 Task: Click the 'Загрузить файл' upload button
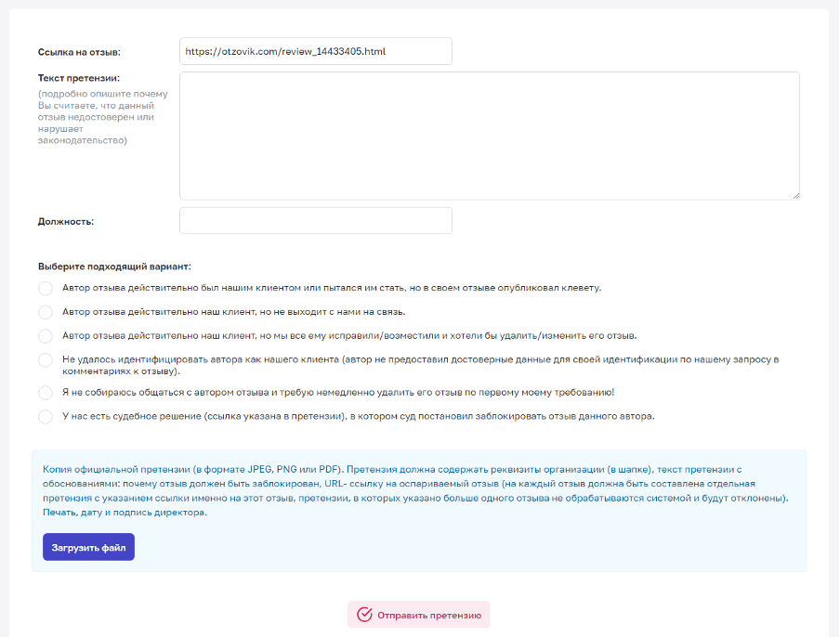click(x=88, y=547)
